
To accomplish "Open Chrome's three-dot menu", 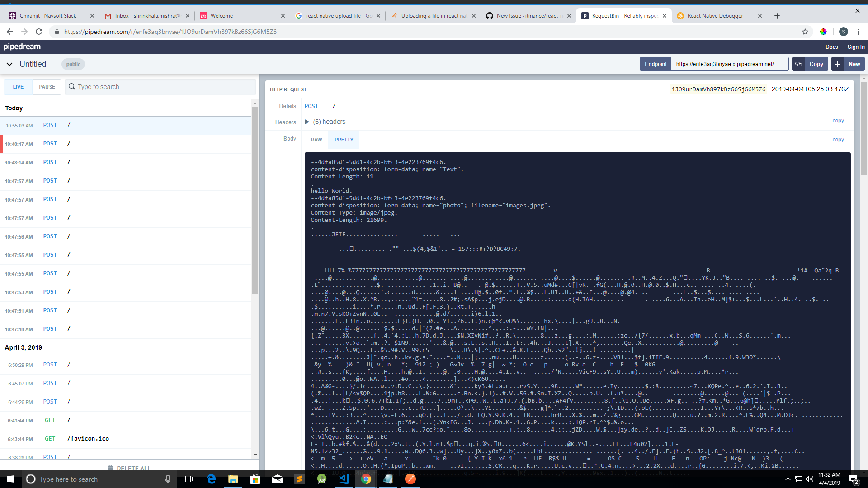I will [x=858, y=32].
